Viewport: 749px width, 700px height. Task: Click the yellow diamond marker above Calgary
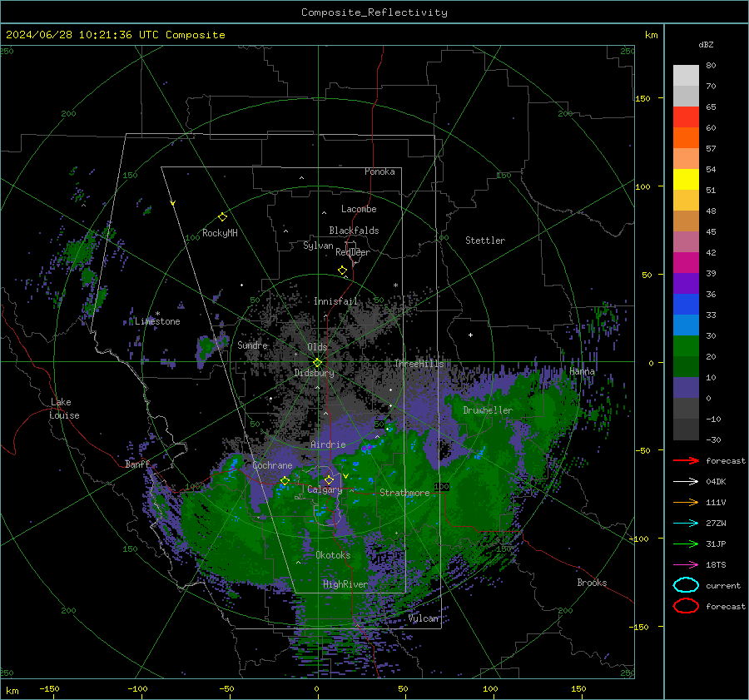329,479
